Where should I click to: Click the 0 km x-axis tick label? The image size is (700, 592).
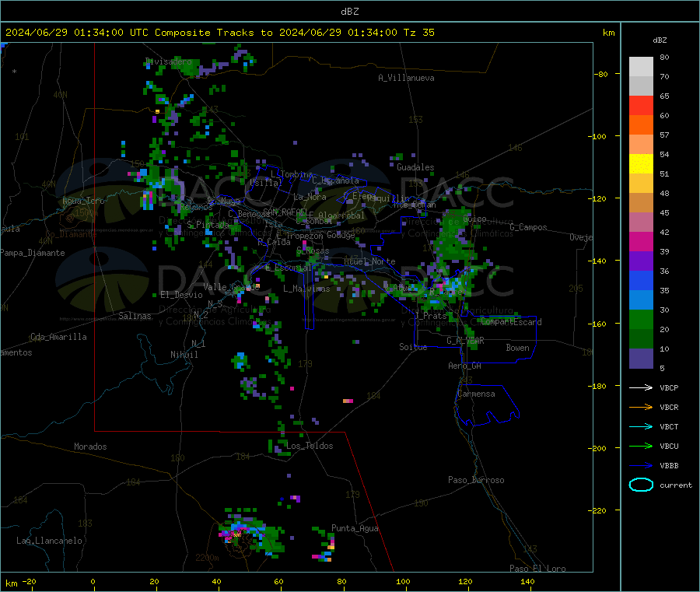click(93, 582)
